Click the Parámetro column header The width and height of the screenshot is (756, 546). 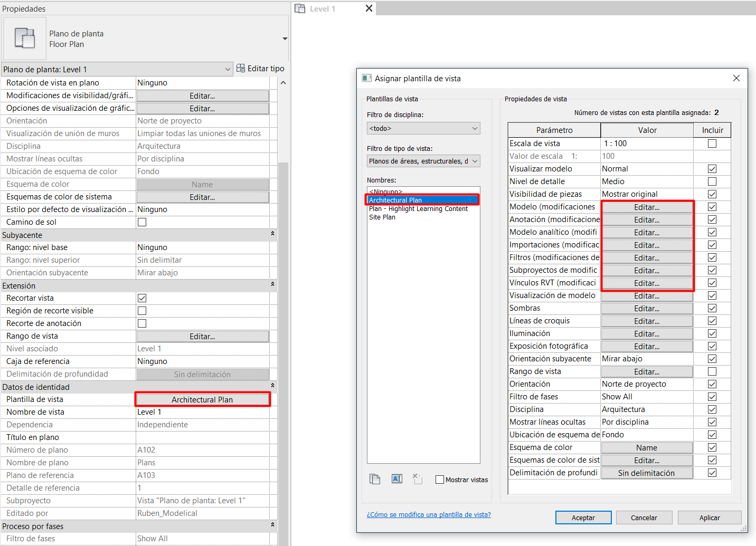click(554, 130)
